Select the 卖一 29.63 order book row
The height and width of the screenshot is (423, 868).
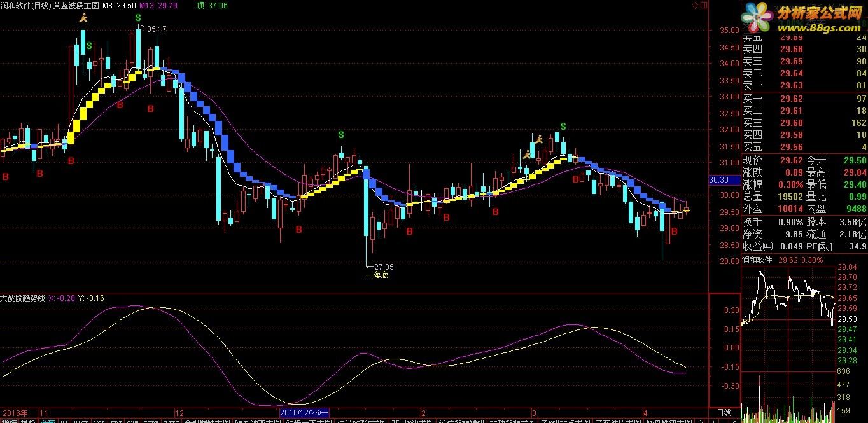tap(804, 85)
